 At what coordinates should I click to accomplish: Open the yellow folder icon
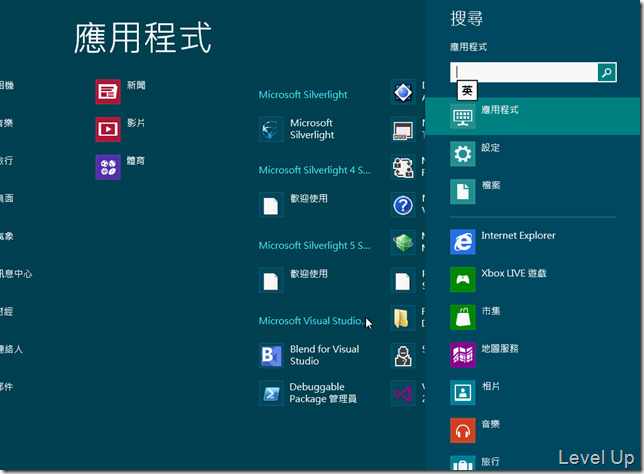coord(403,318)
